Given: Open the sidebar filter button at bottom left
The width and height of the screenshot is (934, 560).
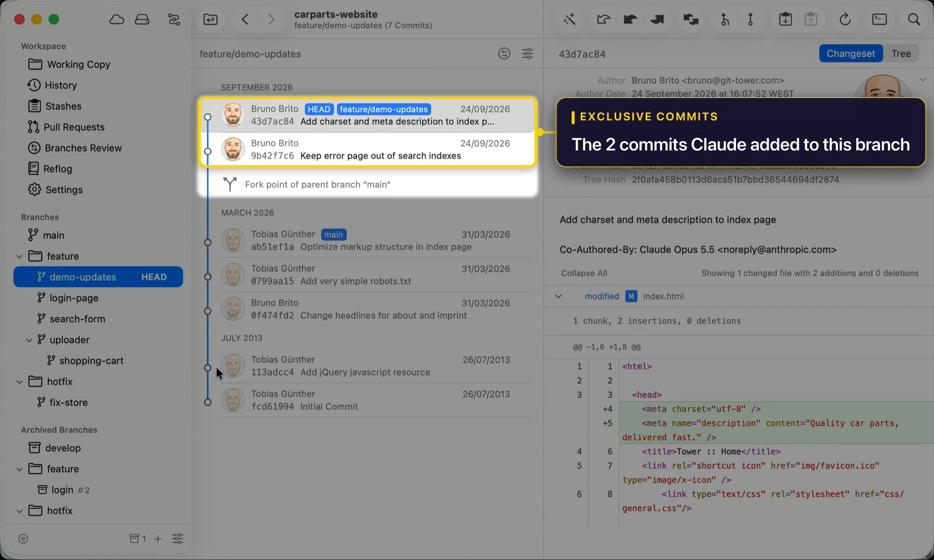Looking at the screenshot, I should tap(23, 539).
